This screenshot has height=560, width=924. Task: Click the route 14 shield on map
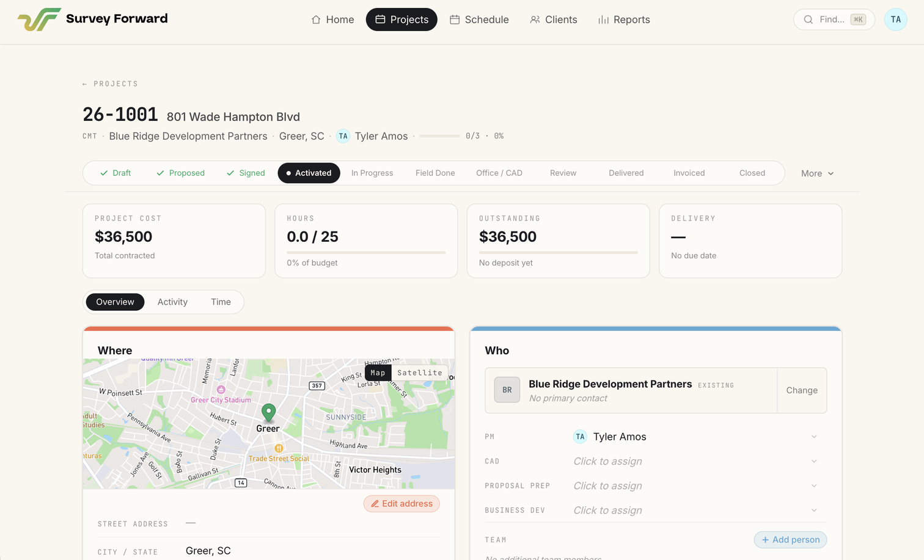pos(241,483)
